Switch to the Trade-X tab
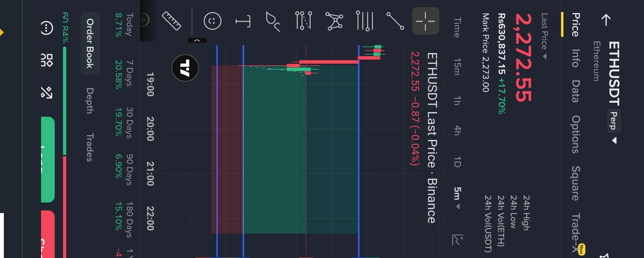Image resolution: width=644 pixels, height=258 pixels. coord(576,232)
